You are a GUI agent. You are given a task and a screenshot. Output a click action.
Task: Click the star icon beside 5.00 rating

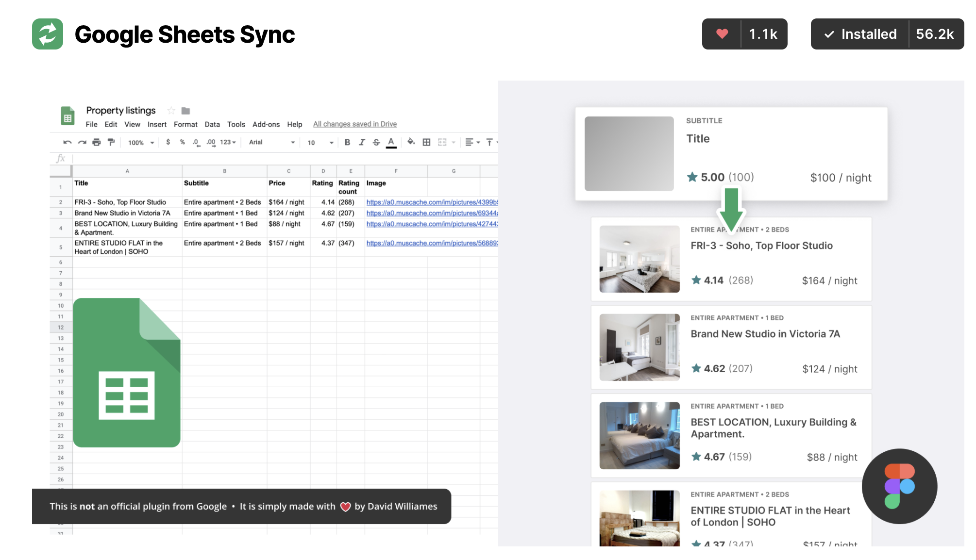point(692,177)
